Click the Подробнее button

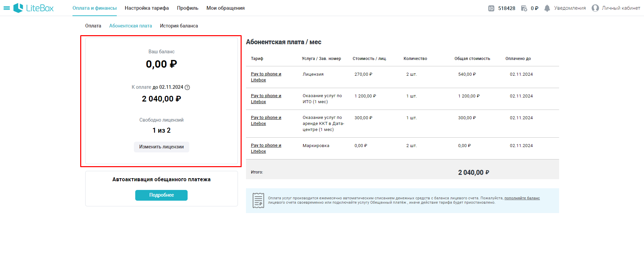pyautogui.click(x=161, y=195)
